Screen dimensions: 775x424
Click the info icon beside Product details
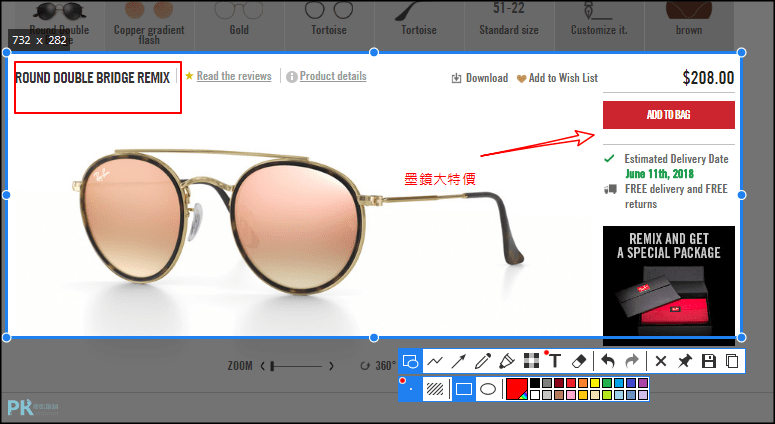[292, 77]
